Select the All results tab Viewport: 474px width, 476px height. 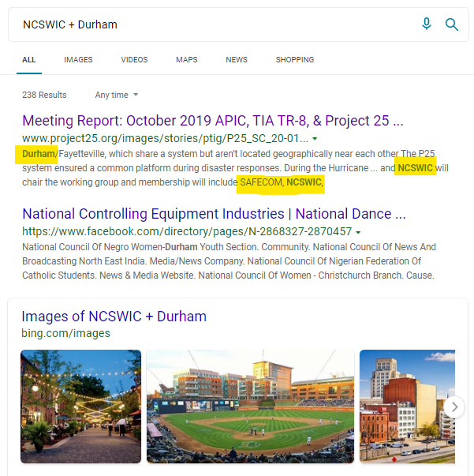tap(29, 60)
